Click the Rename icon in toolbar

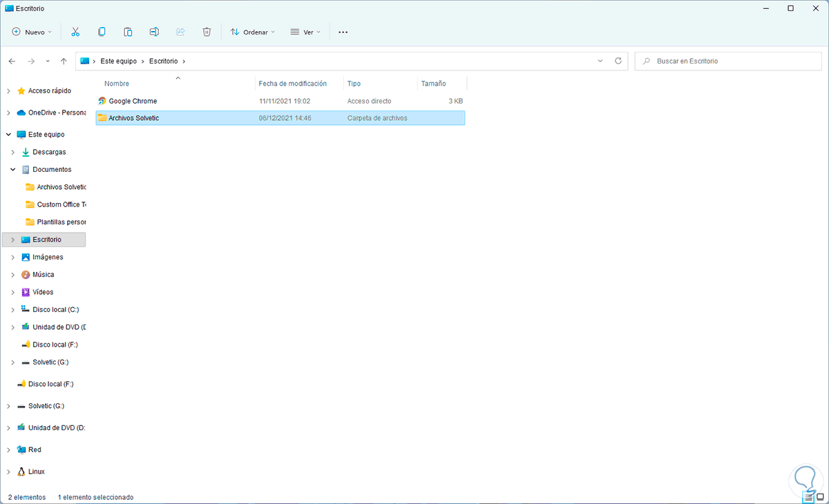[154, 32]
